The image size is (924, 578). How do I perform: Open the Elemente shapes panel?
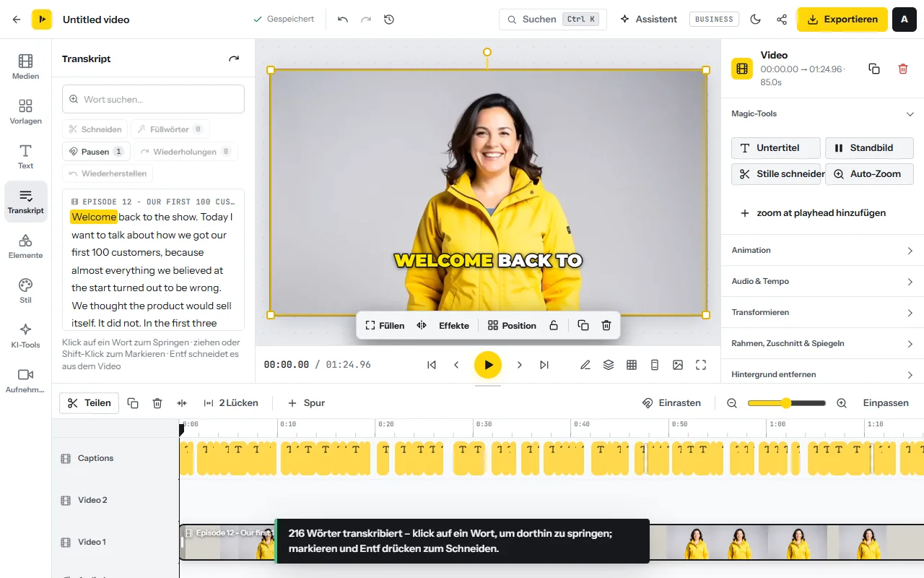(x=25, y=246)
